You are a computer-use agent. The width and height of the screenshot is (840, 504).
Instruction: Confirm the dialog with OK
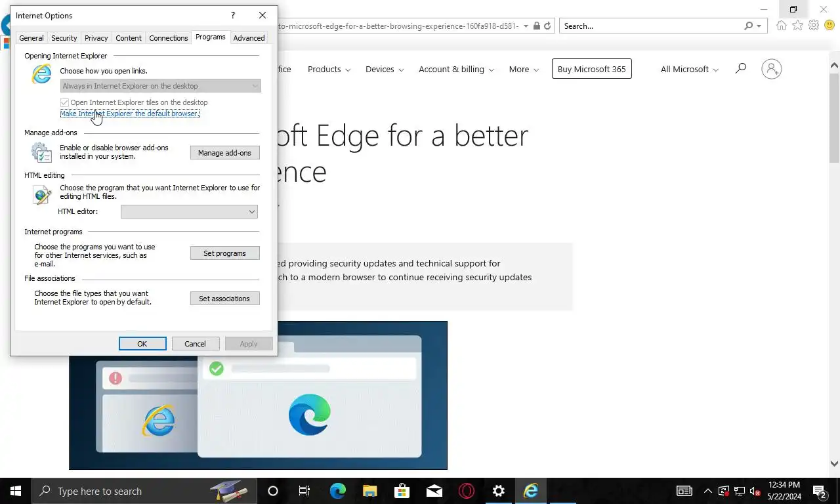pos(142,344)
